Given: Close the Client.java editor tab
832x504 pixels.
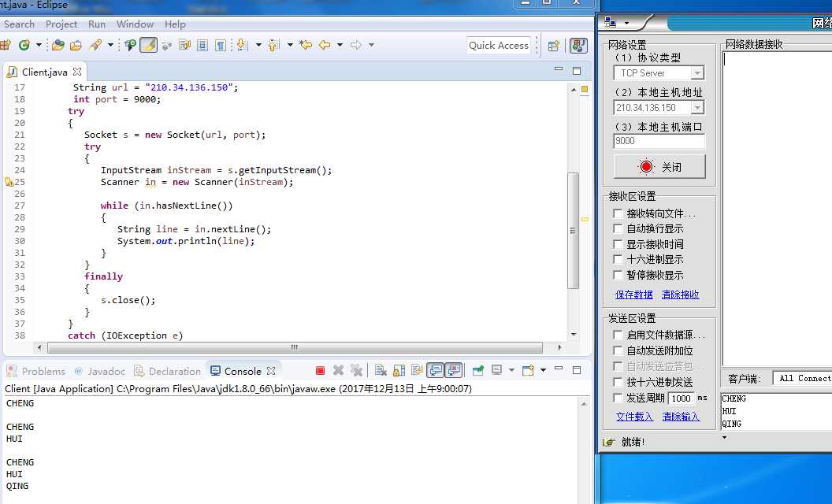Looking at the screenshot, I should [77, 72].
